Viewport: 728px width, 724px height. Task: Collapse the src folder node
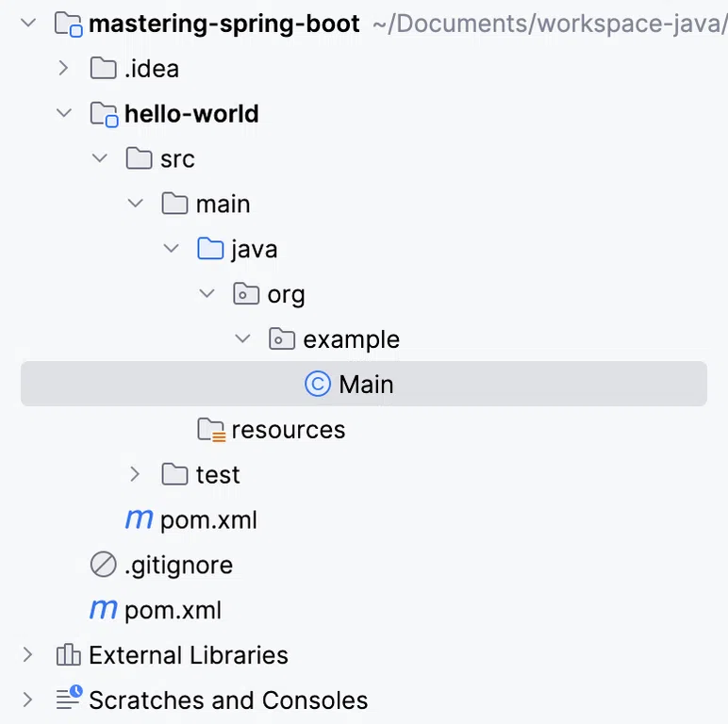click(99, 158)
